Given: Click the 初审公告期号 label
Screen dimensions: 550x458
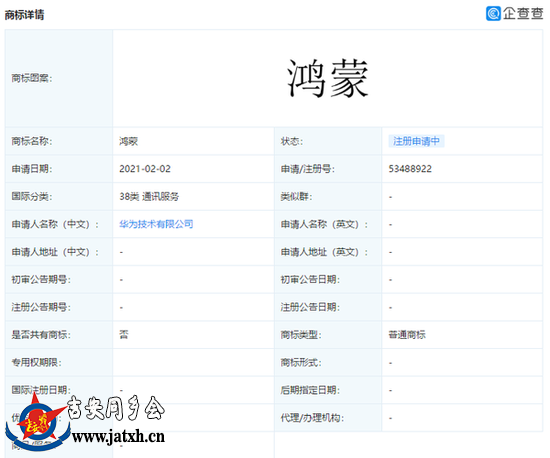Looking at the screenshot, I should [x=41, y=279].
